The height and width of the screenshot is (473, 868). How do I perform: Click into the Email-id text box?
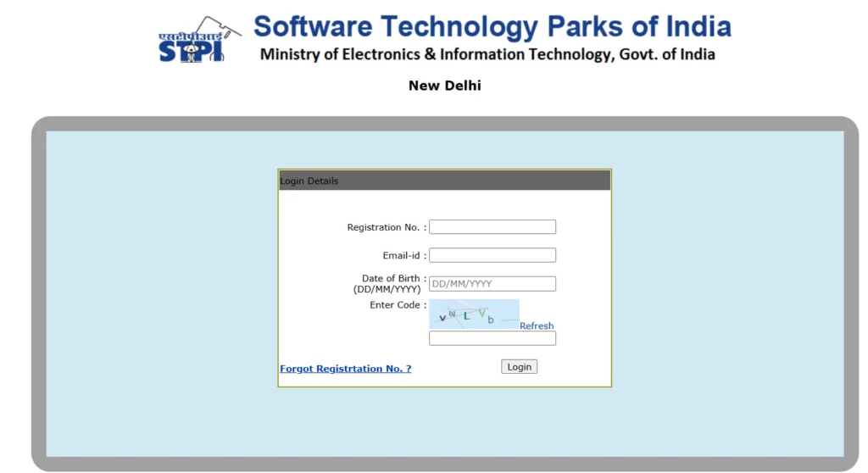tap(492, 255)
